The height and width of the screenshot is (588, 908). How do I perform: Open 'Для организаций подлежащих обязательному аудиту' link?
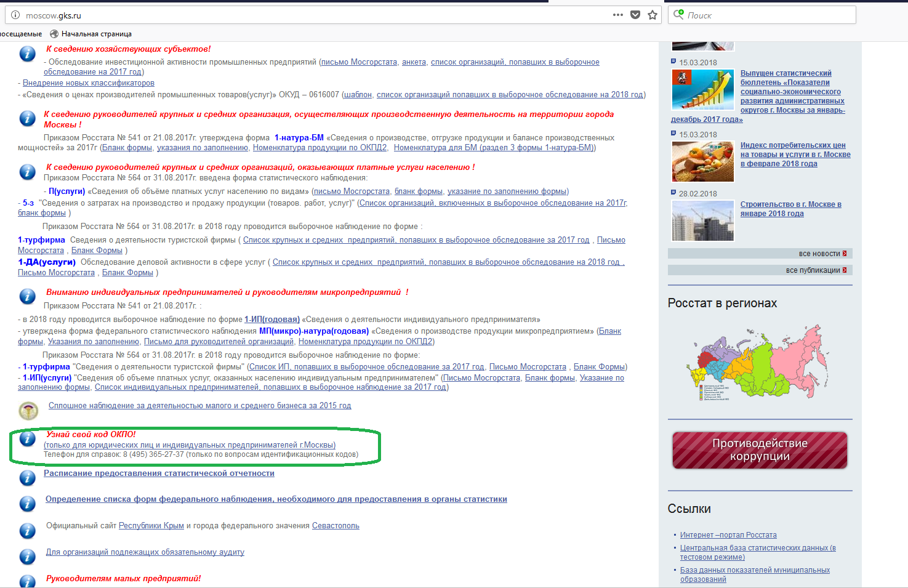tap(145, 552)
